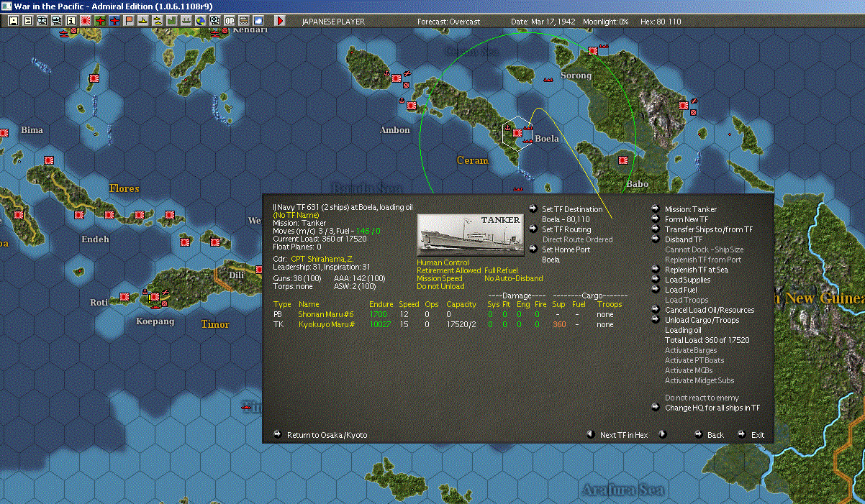Image resolution: width=865 pixels, height=504 pixels.
Task: Select Transfer Ships to/from TF
Action: click(709, 229)
